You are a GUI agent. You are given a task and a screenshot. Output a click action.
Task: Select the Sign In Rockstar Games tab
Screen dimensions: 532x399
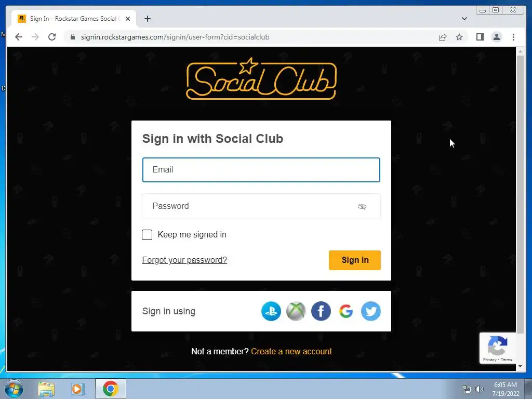[x=74, y=19]
